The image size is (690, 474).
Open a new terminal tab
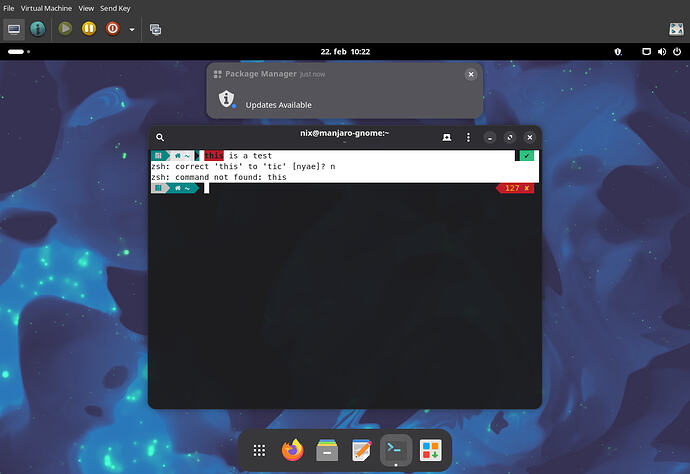point(447,136)
